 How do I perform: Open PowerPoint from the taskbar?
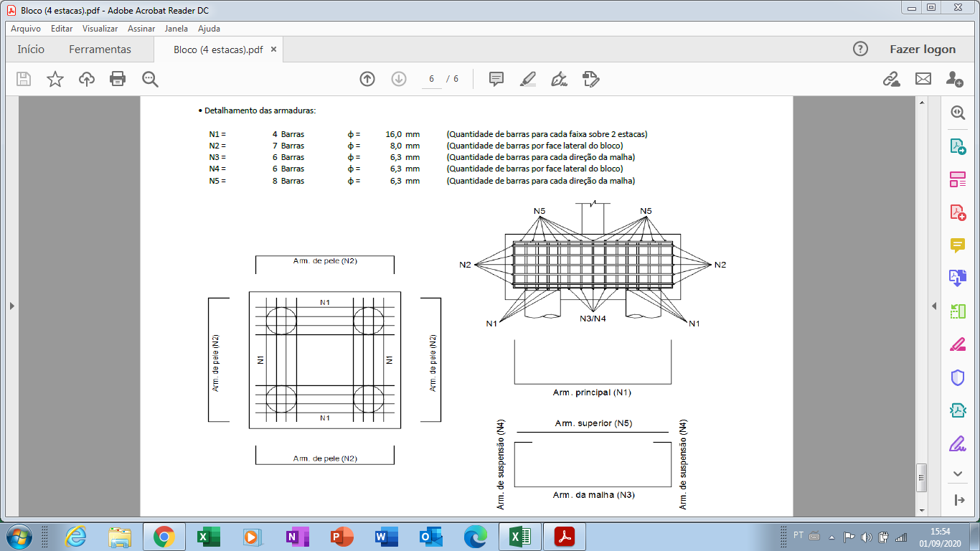341,537
